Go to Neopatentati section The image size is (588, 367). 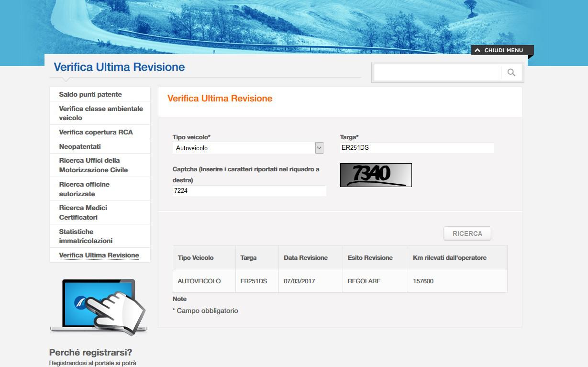coord(80,146)
